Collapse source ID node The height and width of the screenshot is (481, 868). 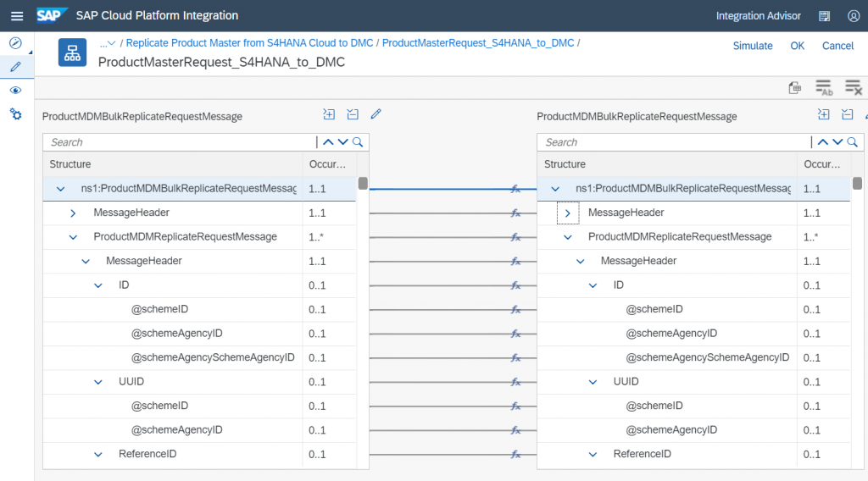[98, 286]
